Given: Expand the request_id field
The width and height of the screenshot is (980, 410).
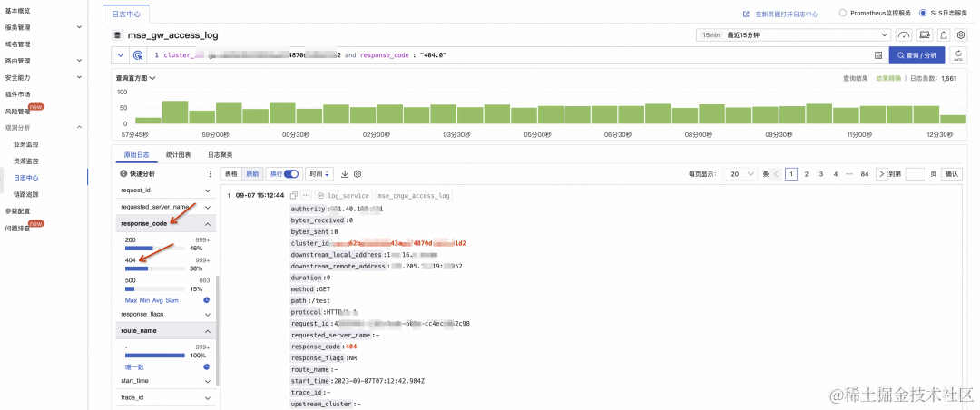Looking at the screenshot, I should (x=208, y=190).
